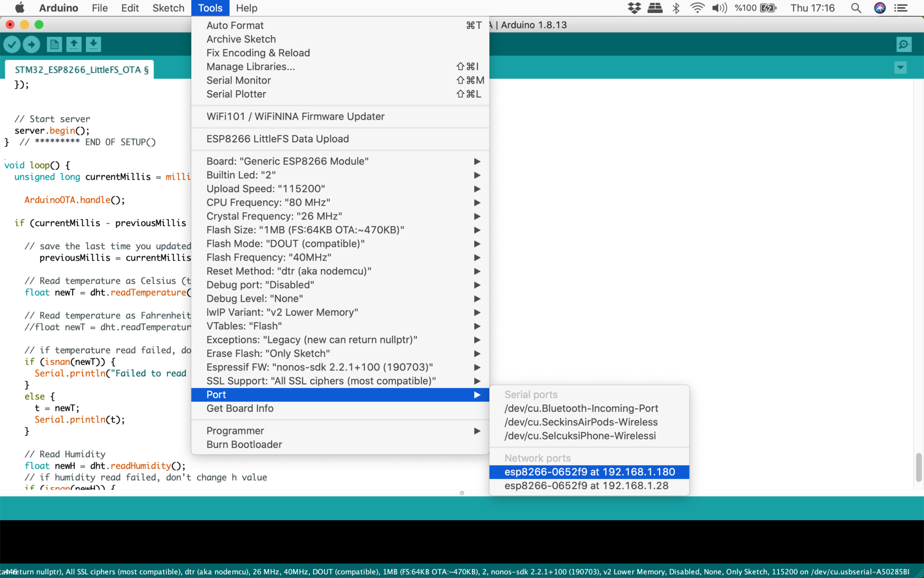
Task: Expand the Crystal Frequency submenu
Action: (340, 216)
